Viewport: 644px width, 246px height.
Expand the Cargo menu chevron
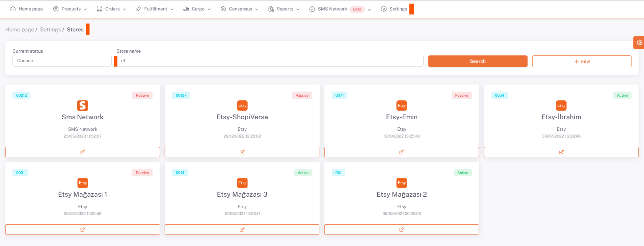click(x=209, y=9)
